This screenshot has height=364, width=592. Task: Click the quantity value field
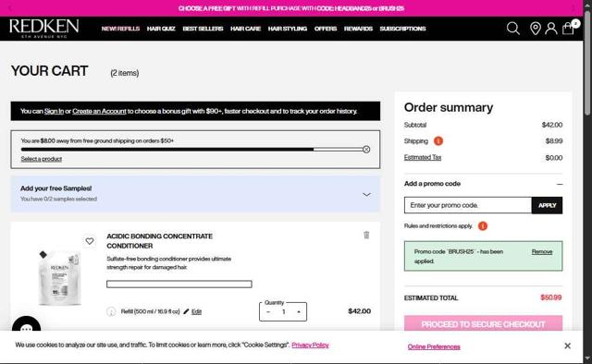coord(283,312)
